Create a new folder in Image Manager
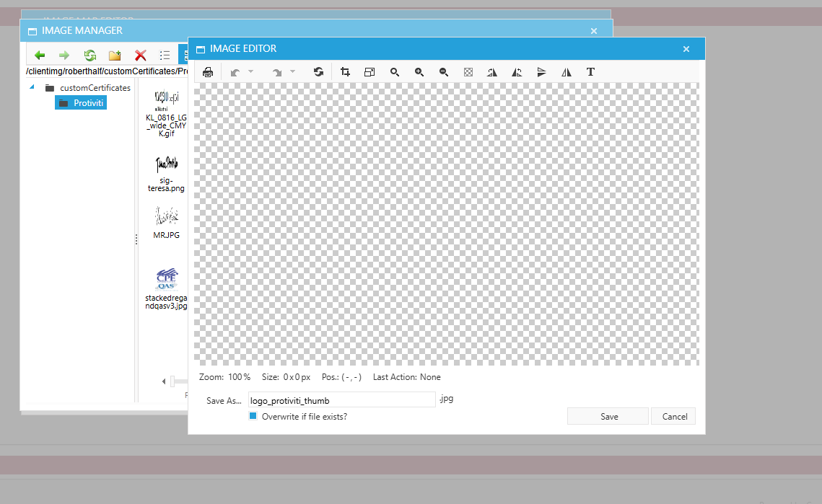The image size is (822, 504). [x=115, y=56]
